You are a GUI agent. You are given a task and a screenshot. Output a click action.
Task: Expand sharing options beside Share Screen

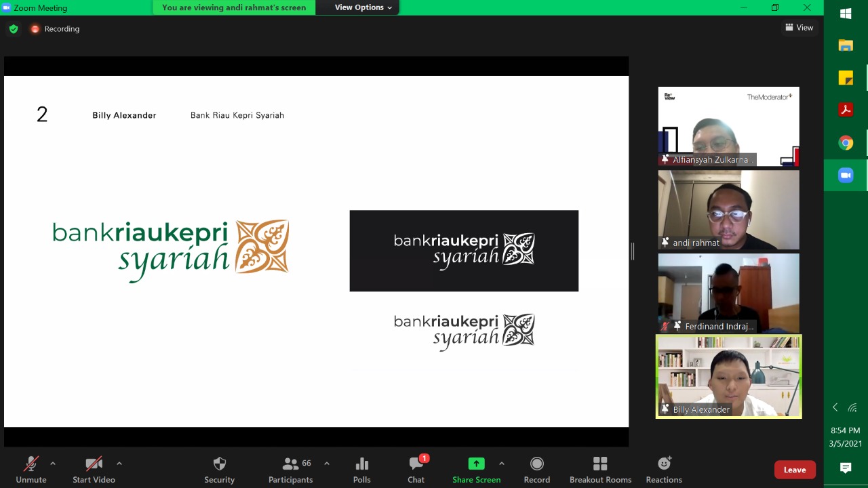[502, 464]
